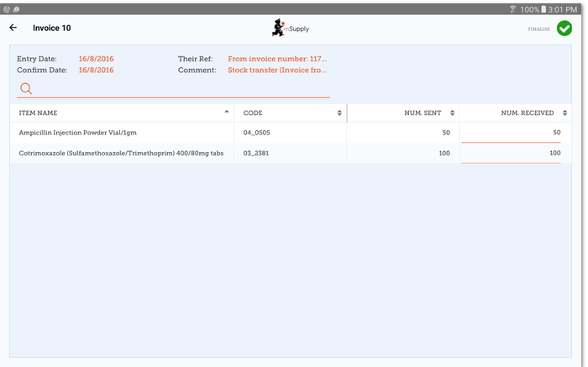
Task: Tap the search magnifier icon
Action: [x=26, y=88]
